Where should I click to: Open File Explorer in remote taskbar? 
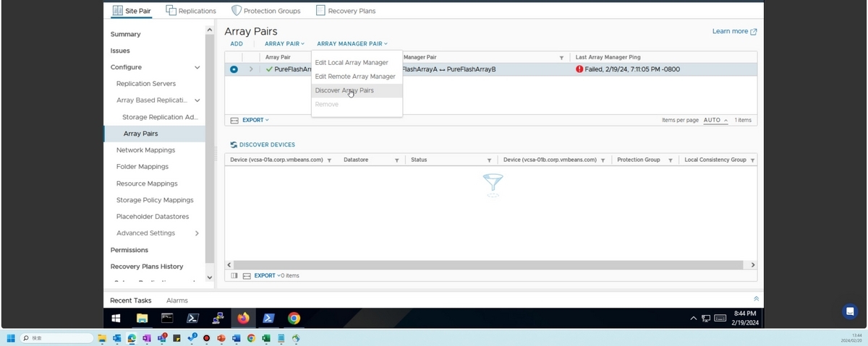(142, 318)
